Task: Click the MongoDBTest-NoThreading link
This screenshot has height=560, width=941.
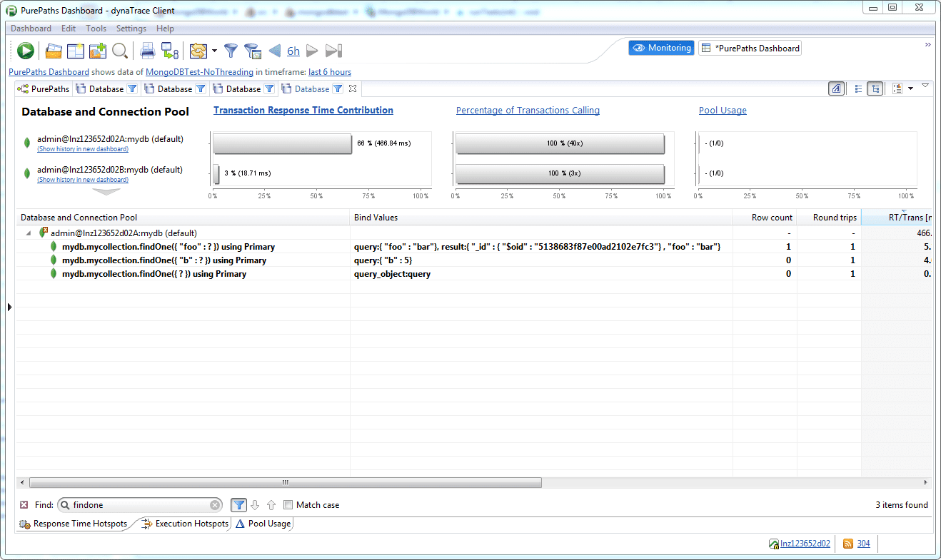Action: pyautogui.click(x=199, y=72)
